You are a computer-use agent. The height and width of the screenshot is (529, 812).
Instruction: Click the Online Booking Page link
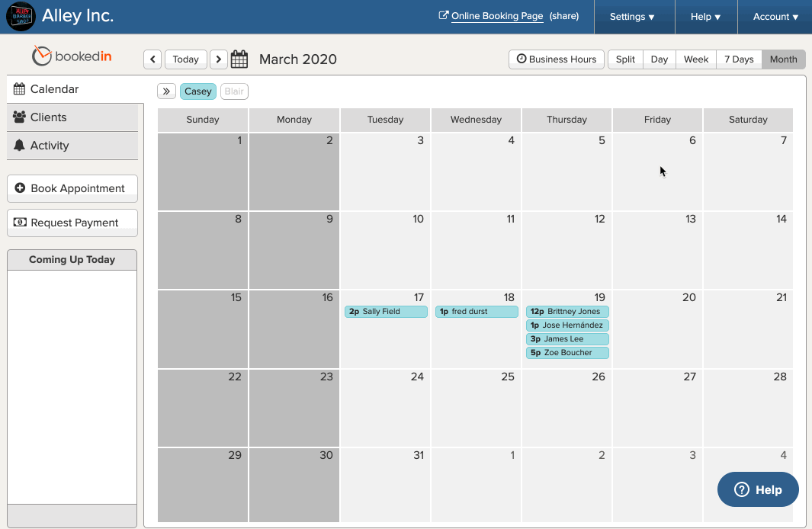coord(496,16)
